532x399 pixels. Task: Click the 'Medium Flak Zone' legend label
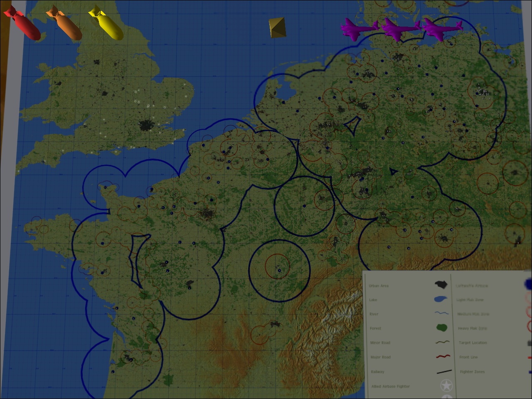(473, 314)
